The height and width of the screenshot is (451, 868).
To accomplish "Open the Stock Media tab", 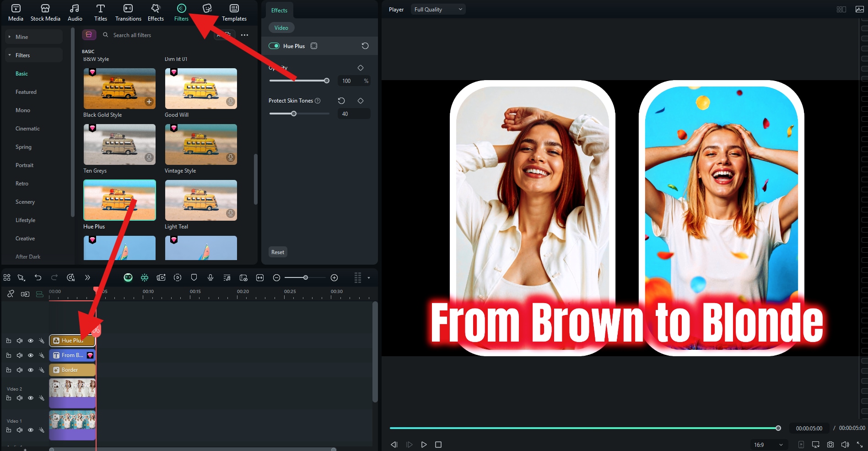I will point(45,12).
